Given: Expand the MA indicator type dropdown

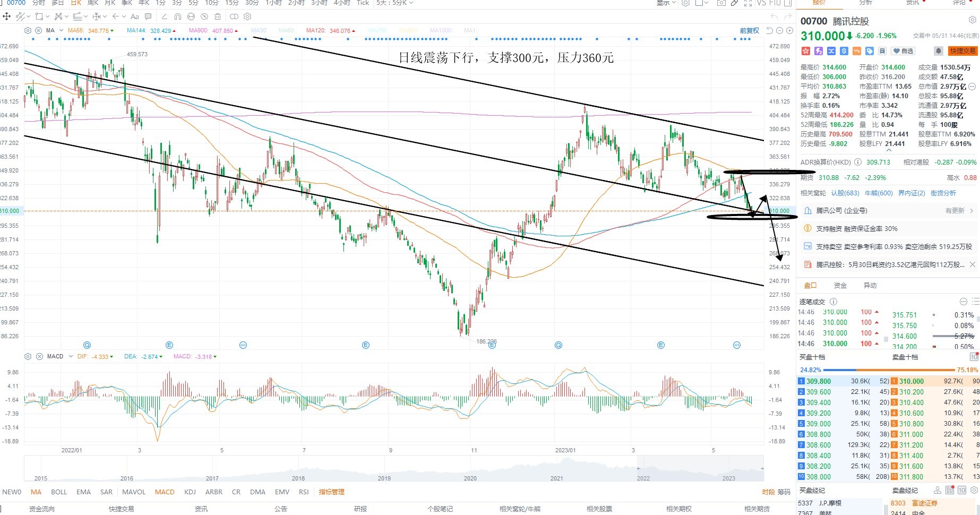Looking at the screenshot, I should [62, 30].
